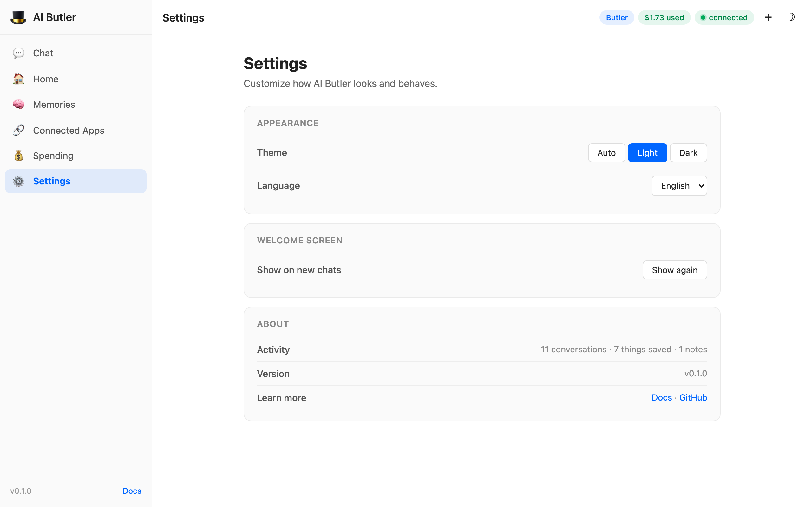Click the $1.73 usage badge

pyautogui.click(x=664, y=17)
